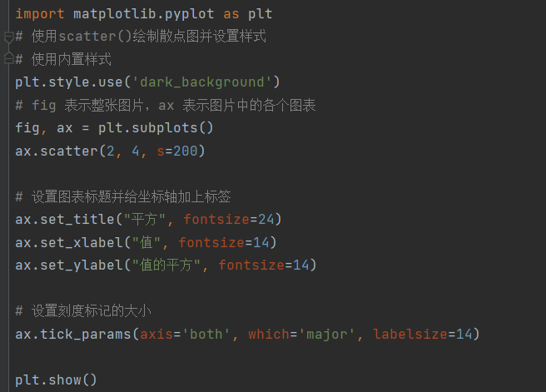The image size is (546, 392).
Task: Click the labelsize=14 argument
Action: click(422, 335)
